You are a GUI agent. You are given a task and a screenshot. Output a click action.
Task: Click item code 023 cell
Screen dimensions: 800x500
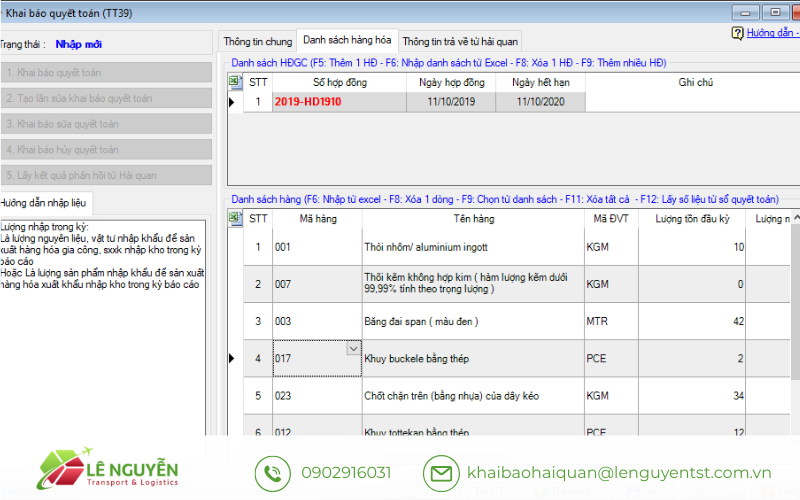(x=317, y=395)
